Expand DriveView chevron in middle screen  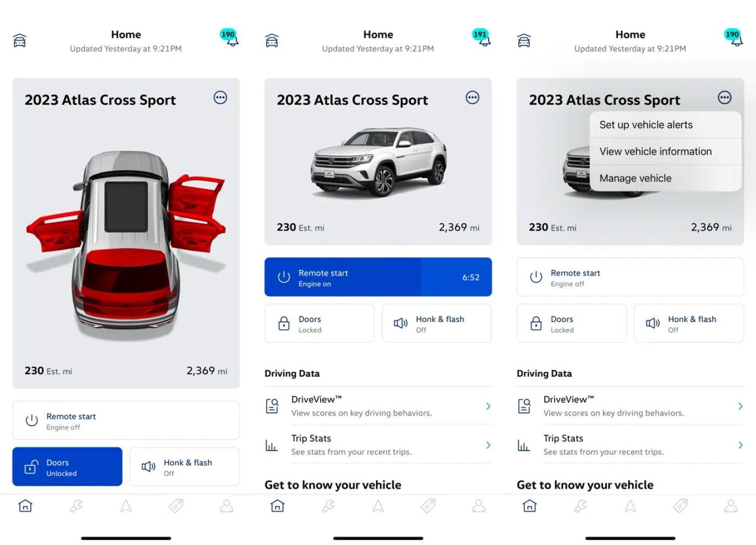488,406
